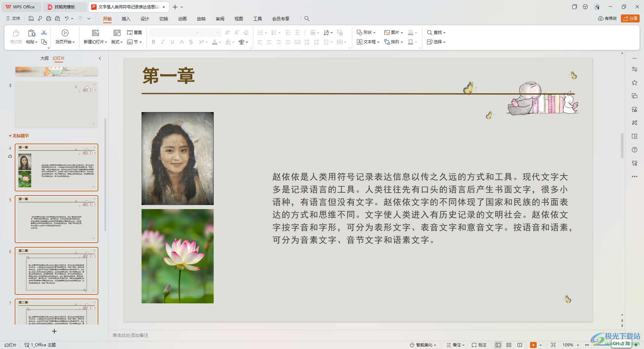Click the New Slide icon
Image resolution: width=644 pixels, height=349 pixels.
pyautogui.click(x=96, y=33)
